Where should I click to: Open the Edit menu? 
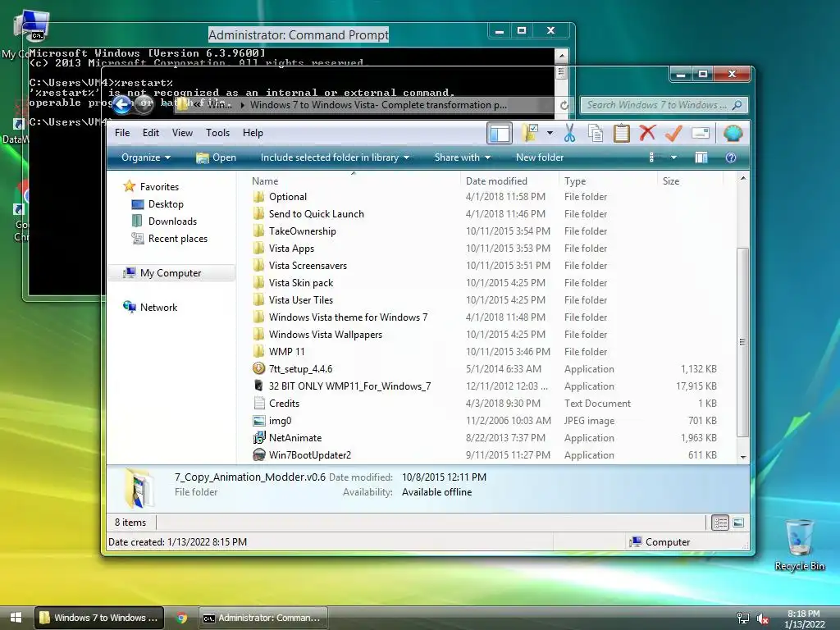(x=151, y=133)
